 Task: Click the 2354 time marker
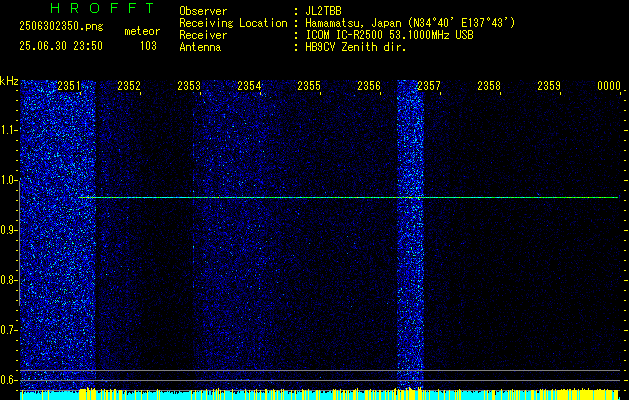(x=249, y=85)
